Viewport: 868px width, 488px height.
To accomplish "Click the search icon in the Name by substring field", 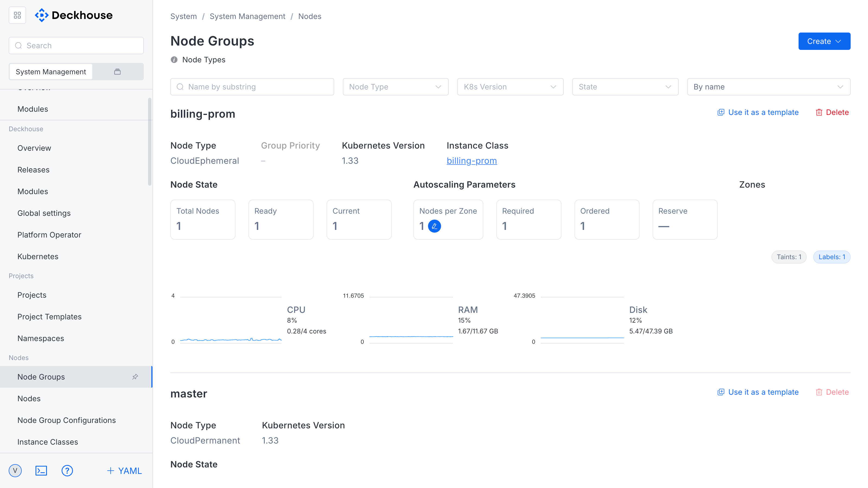I will tap(180, 87).
